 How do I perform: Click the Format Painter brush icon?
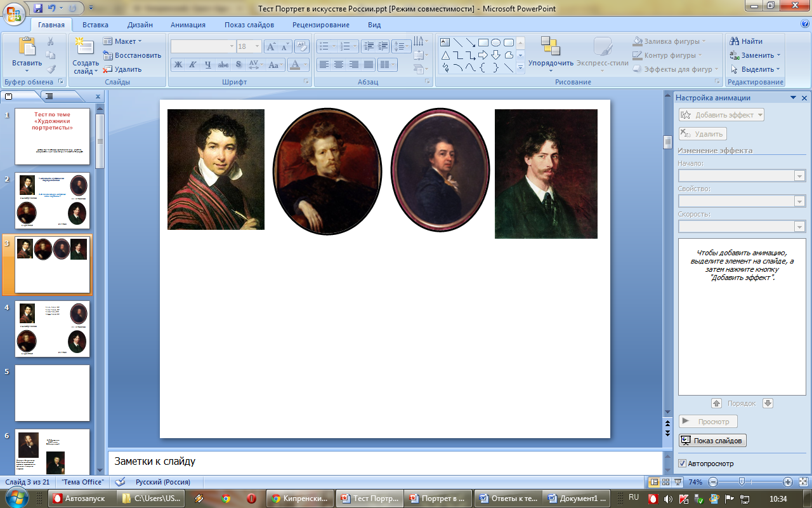pos(51,69)
